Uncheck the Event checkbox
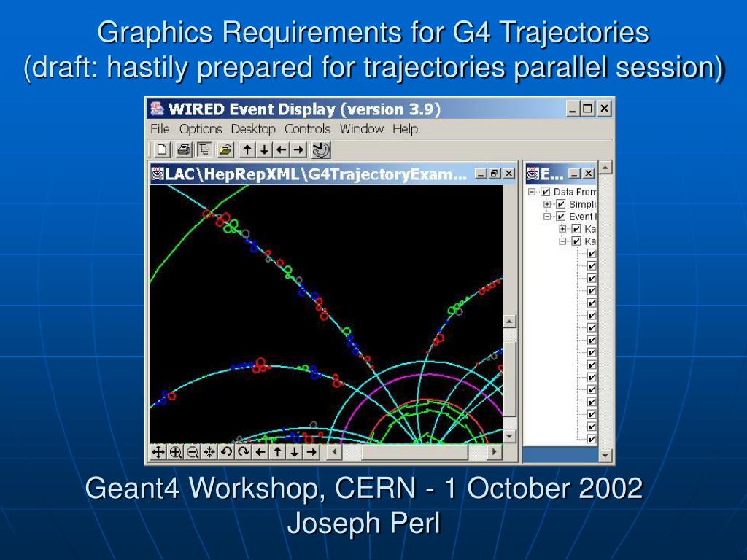The height and width of the screenshot is (560, 747). pos(561,216)
